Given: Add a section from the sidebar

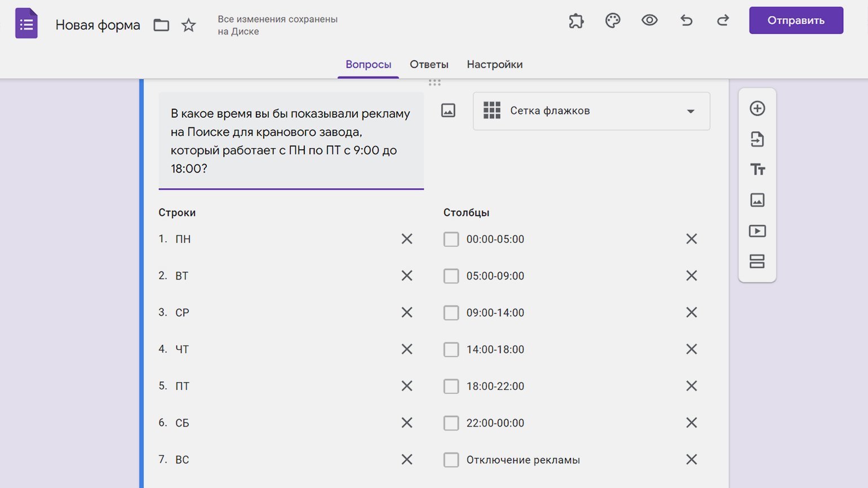Looking at the screenshot, I should point(758,261).
